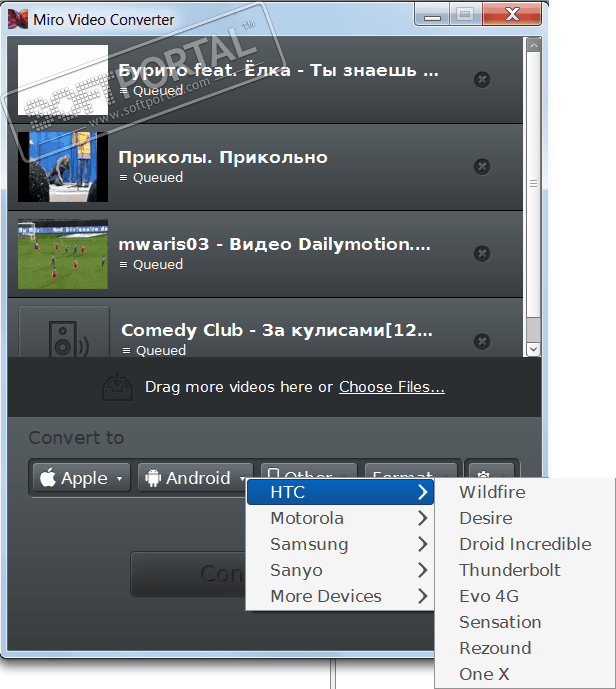Click the Convert button

pyautogui.click(x=189, y=574)
